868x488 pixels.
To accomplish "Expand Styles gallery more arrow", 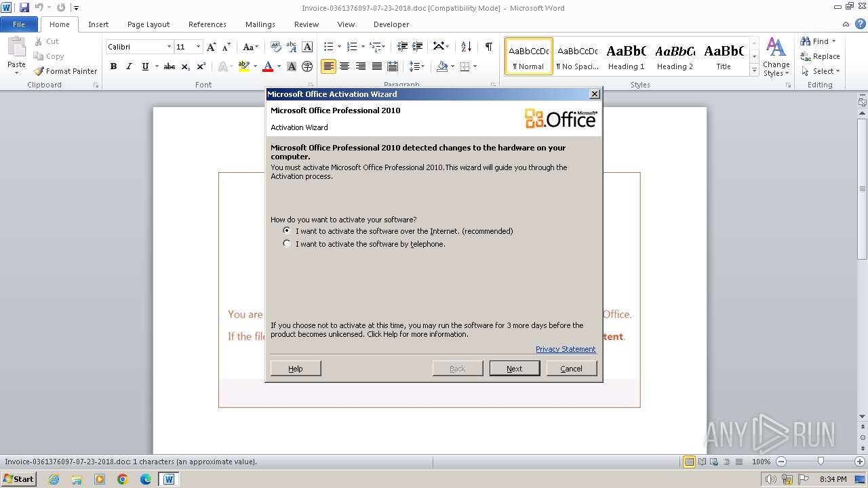I will click(x=754, y=70).
